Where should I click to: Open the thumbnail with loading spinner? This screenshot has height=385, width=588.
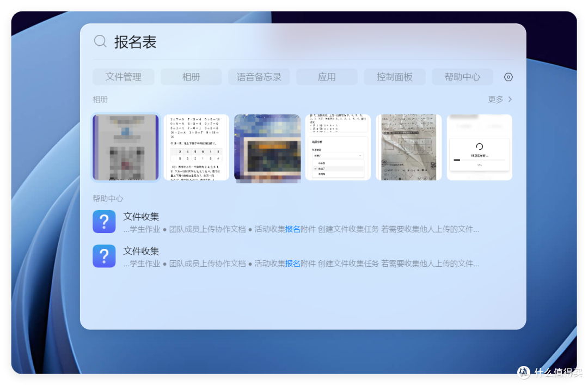[480, 148]
